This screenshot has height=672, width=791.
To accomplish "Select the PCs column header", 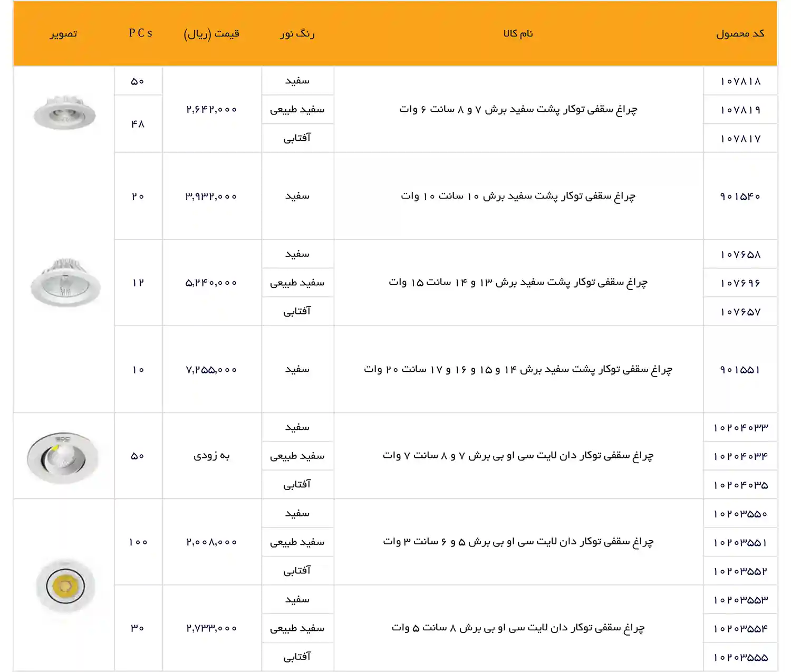I will 139,33.
